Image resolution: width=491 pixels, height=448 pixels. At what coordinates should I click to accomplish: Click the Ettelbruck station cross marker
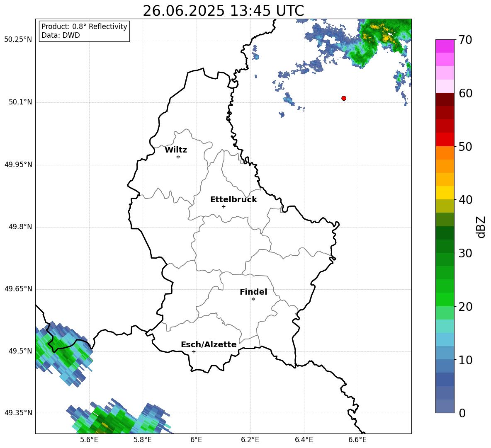pyautogui.click(x=224, y=206)
